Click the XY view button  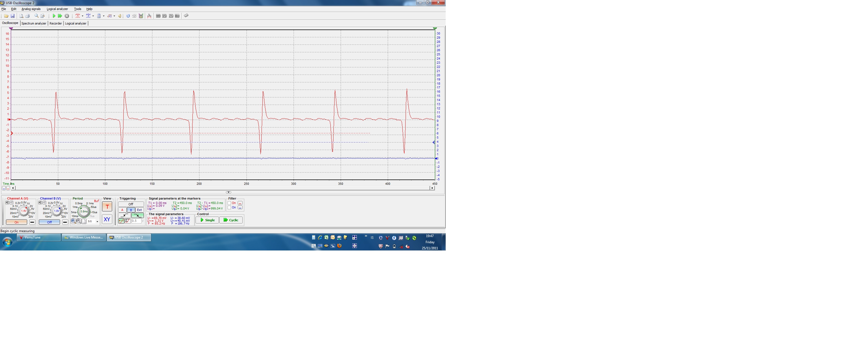pos(107,219)
